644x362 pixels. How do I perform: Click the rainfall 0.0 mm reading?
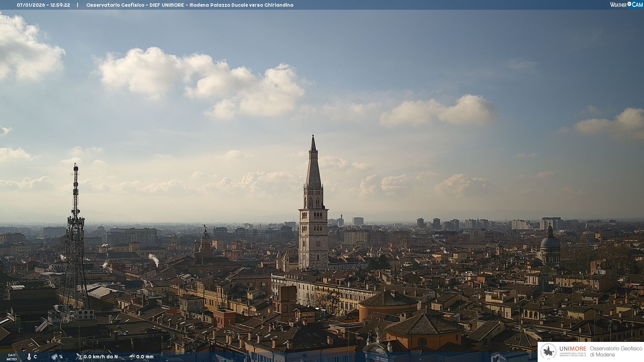[145, 357]
